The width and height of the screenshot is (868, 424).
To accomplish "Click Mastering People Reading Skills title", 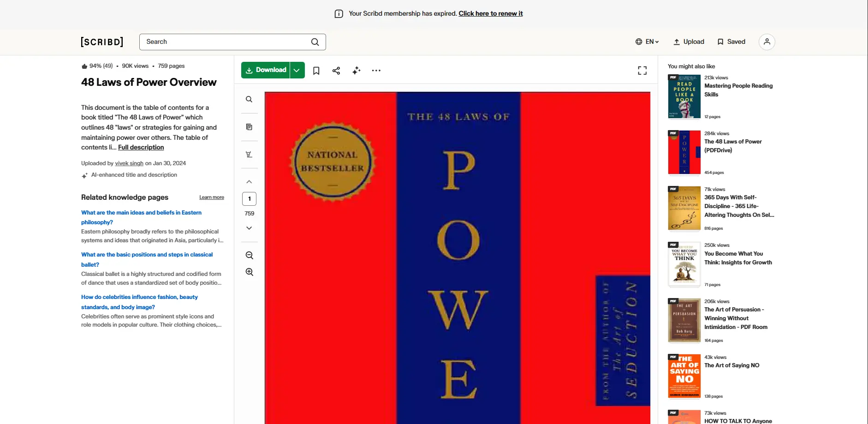I will click(738, 90).
